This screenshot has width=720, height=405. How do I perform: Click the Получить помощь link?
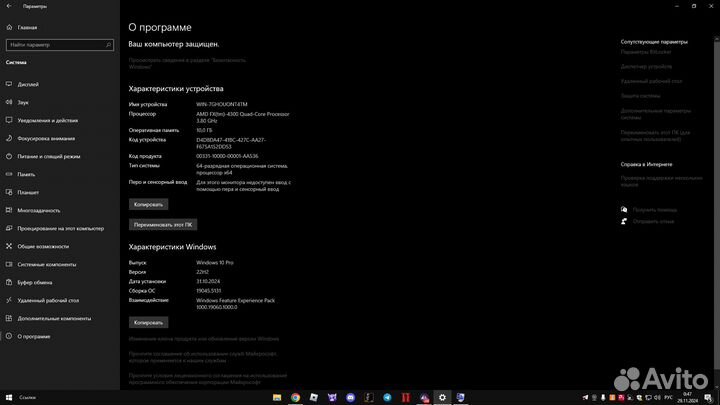[654, 210]
